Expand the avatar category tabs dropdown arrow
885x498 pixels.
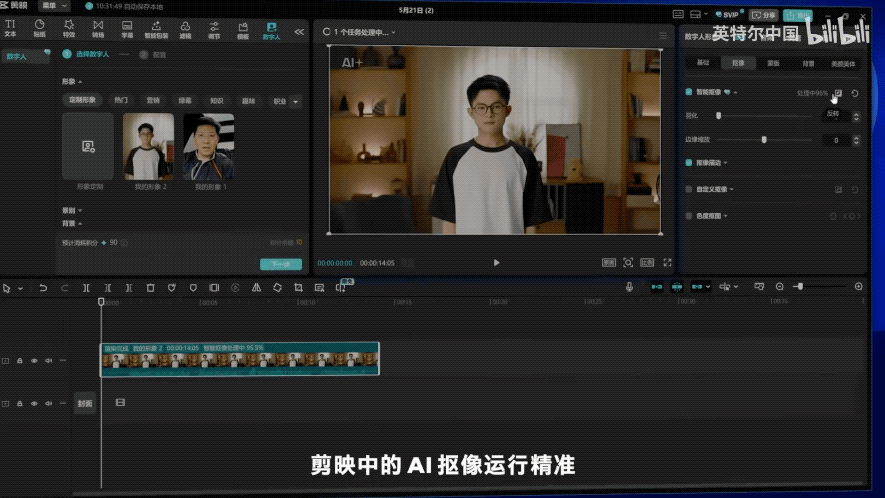(296, 101)
